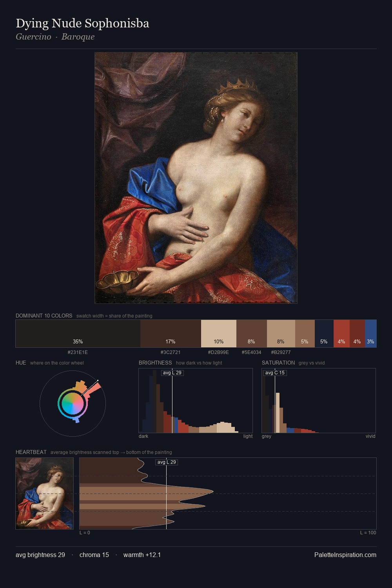The image size is (392, 588).
Task: Click hex code #D2B99E
Action: click(218, 352)
